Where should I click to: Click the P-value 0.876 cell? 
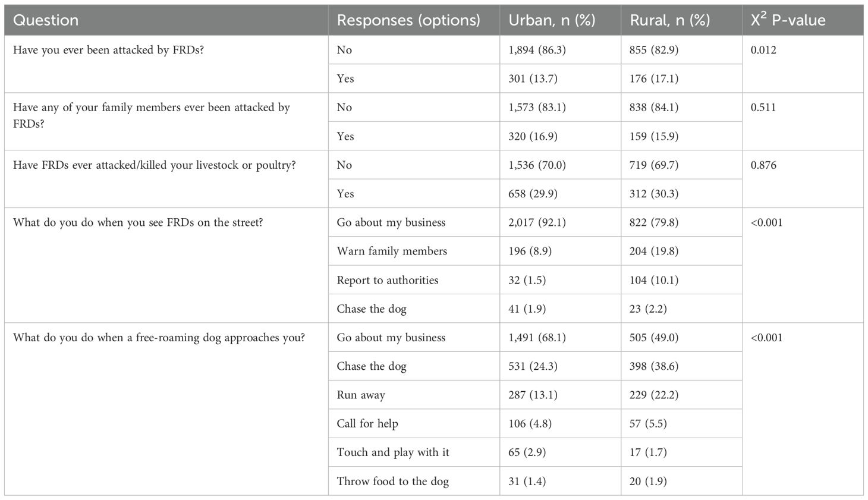point(763,165)
